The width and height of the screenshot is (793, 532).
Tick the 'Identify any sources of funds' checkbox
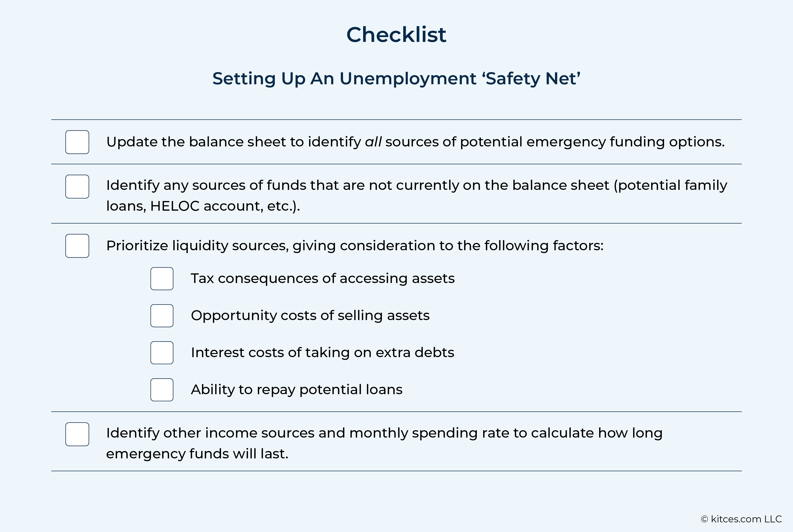click(x=77, y=187)
